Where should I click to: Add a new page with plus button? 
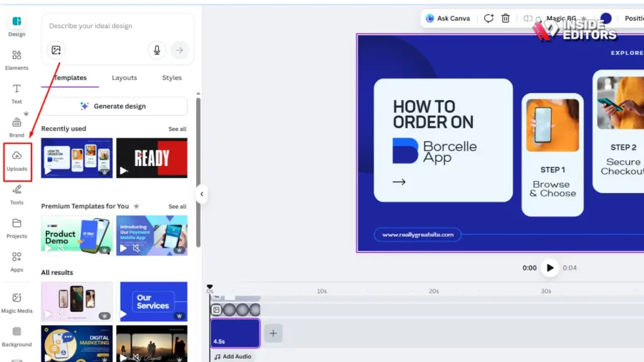(x=273, y=333)
